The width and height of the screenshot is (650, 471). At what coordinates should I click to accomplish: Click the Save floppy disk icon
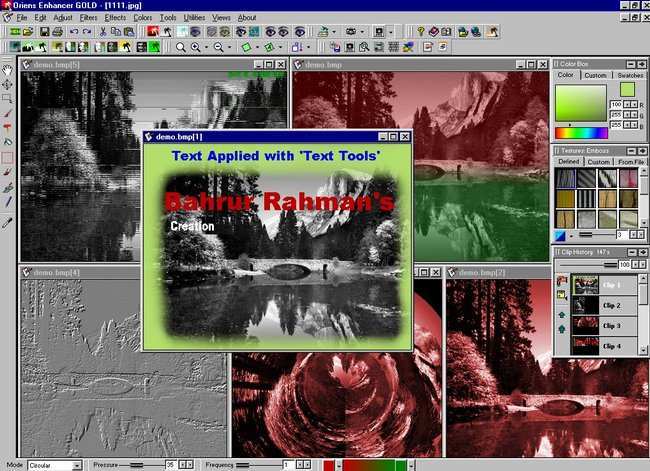pos(44,32)
